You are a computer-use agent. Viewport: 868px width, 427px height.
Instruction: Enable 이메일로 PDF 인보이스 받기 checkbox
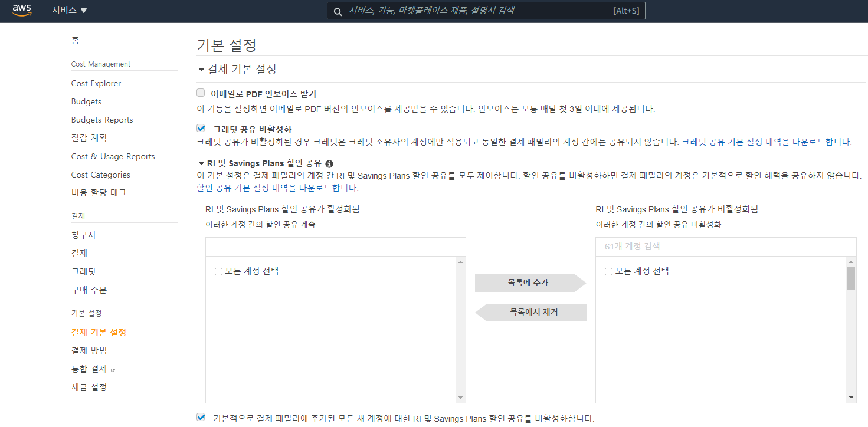tap(201, 93)
